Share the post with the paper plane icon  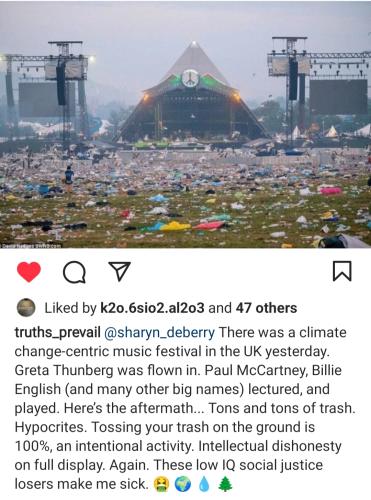coord(119,271)
